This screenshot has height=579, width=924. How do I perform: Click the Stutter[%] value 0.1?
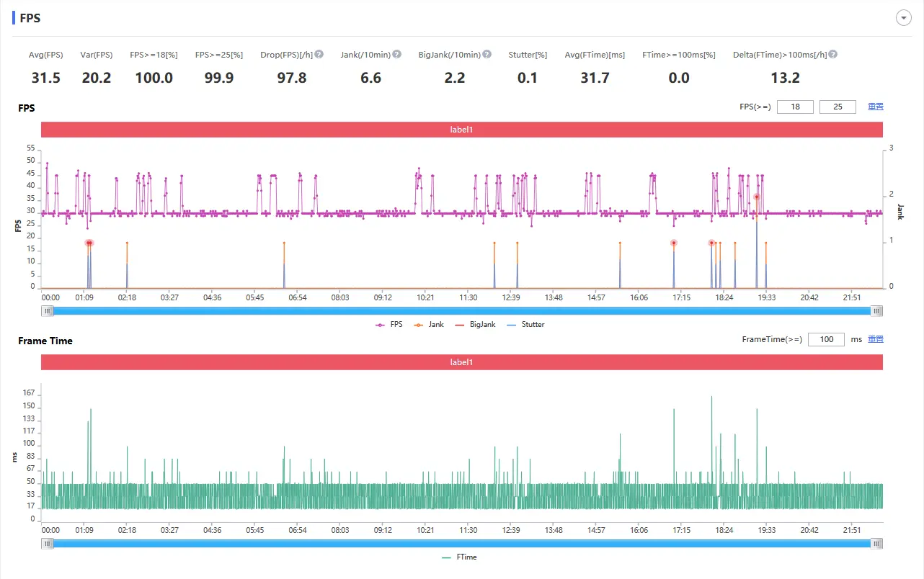(528, 78)
